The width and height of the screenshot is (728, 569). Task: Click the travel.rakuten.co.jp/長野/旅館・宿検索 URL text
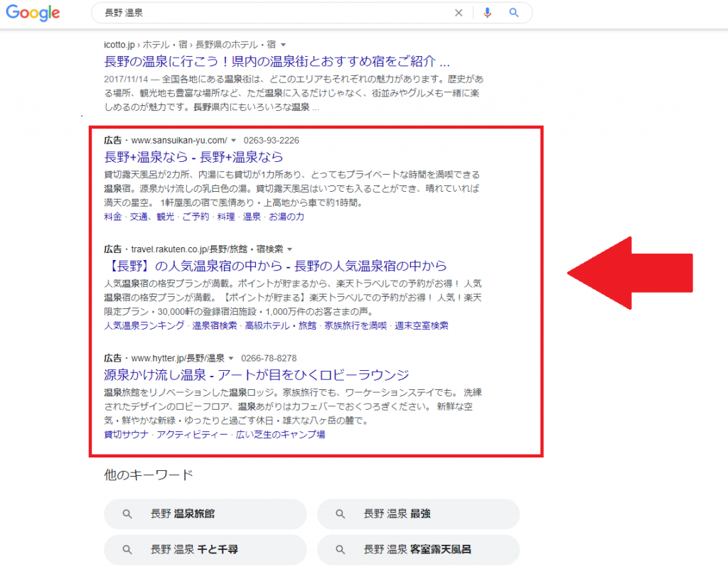pos(207,249)
